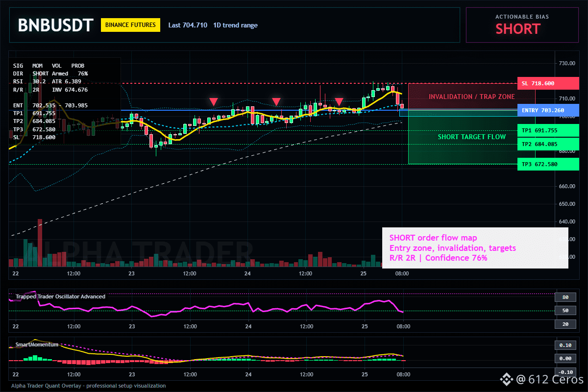Click the 08:00 label on the main chart time axis
The width and height of the screenshot is (588, 392).
pyautogui.click(x=403, y=273)
